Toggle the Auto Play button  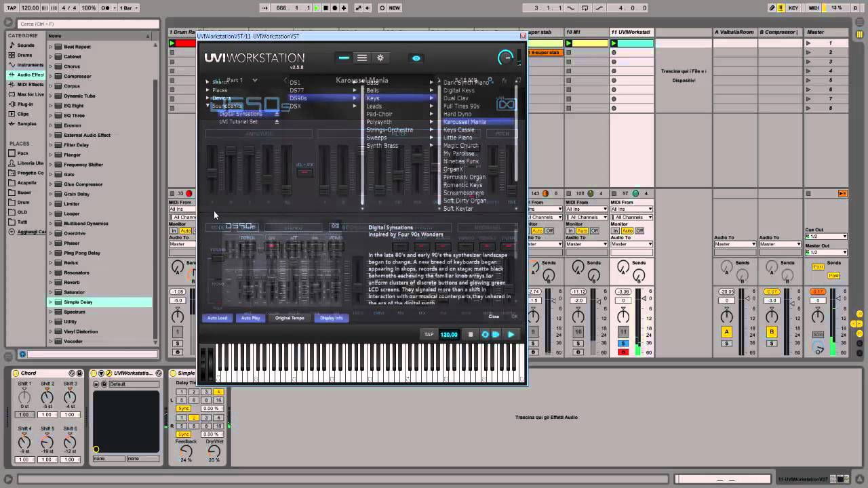(250, 318)
